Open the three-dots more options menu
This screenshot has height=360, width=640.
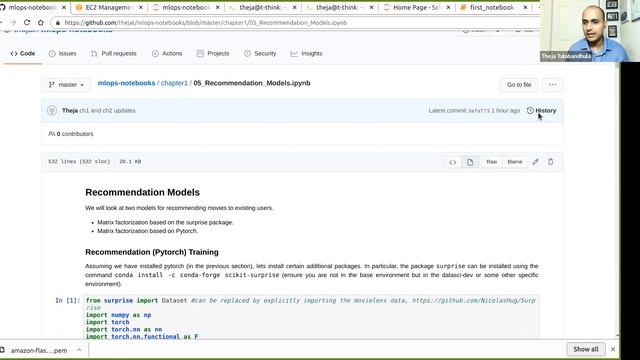[x=553, y=84]
